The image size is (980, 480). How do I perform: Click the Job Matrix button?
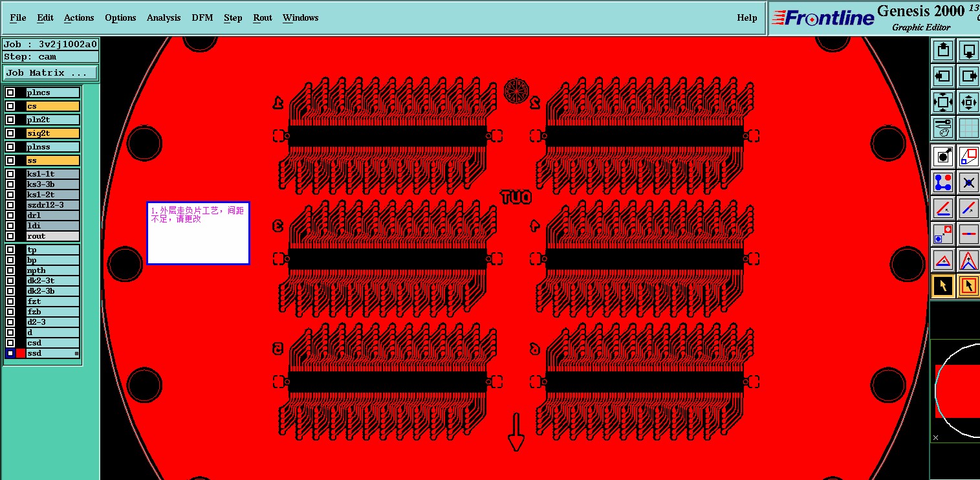coord(50,72)
